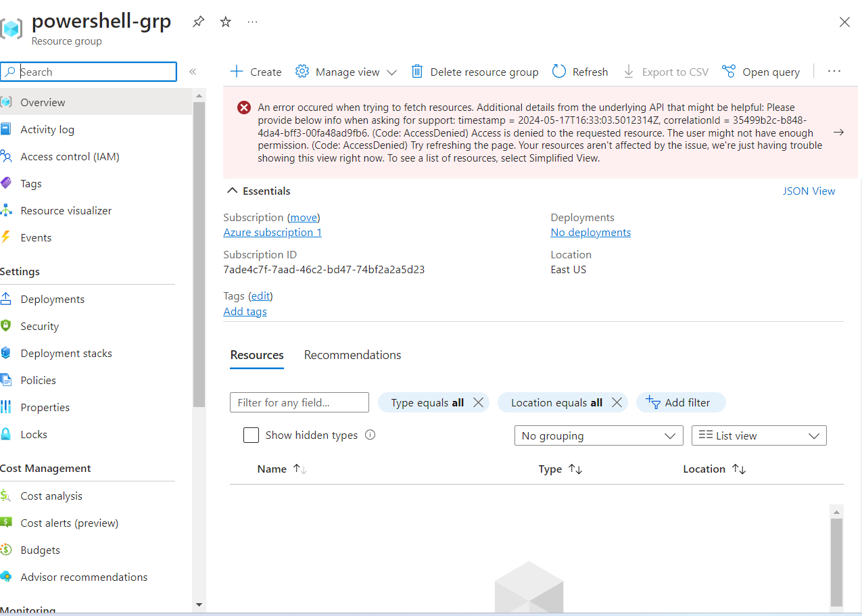Select the Tags icon in sidebar

pos(6,183)
